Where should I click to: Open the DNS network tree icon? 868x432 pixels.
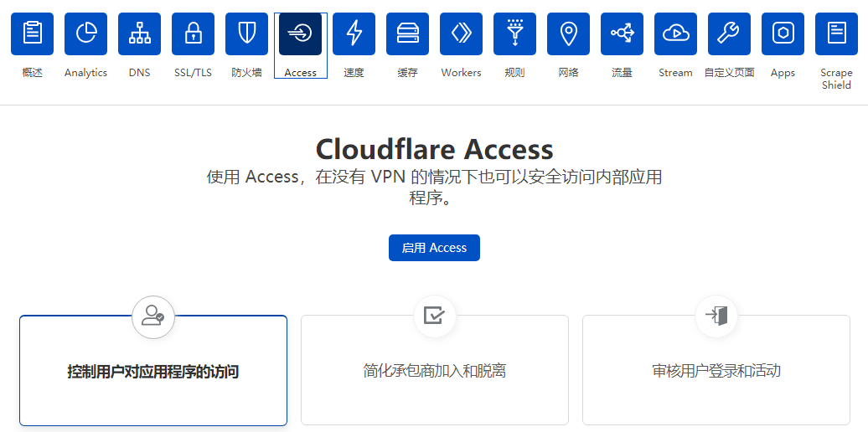click(x=139, y=33)
